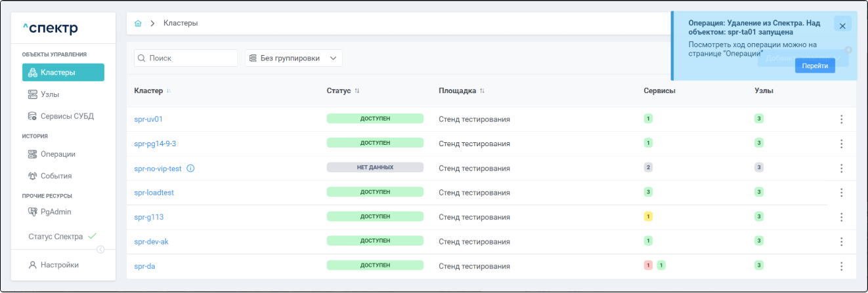Open the spr-pg14-9-3 cluster link

pos(155,144)
